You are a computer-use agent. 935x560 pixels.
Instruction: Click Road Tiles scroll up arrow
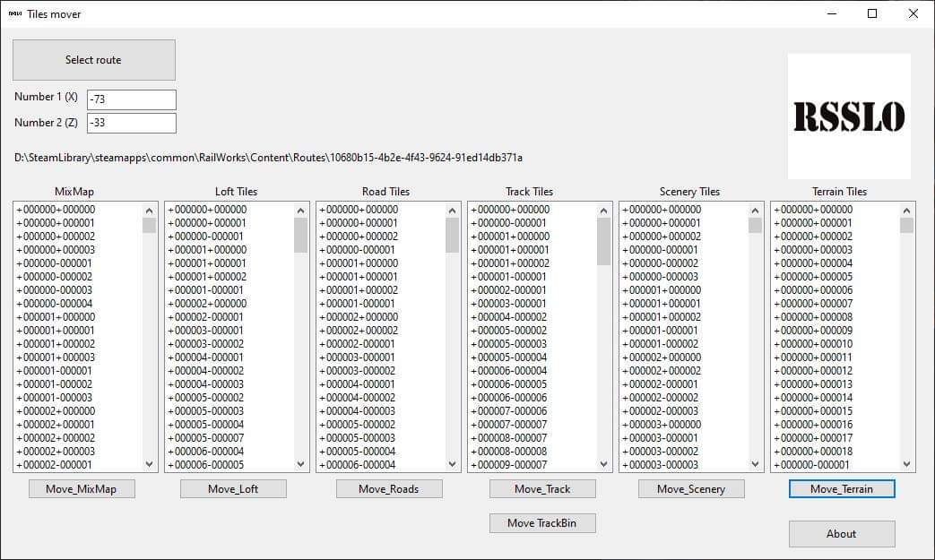coord(452,211)
